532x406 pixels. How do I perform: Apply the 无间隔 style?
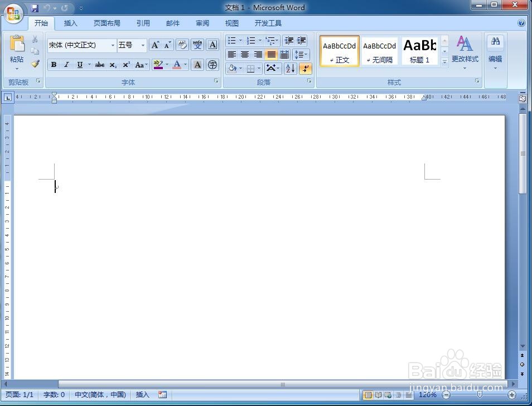(379, 51)
